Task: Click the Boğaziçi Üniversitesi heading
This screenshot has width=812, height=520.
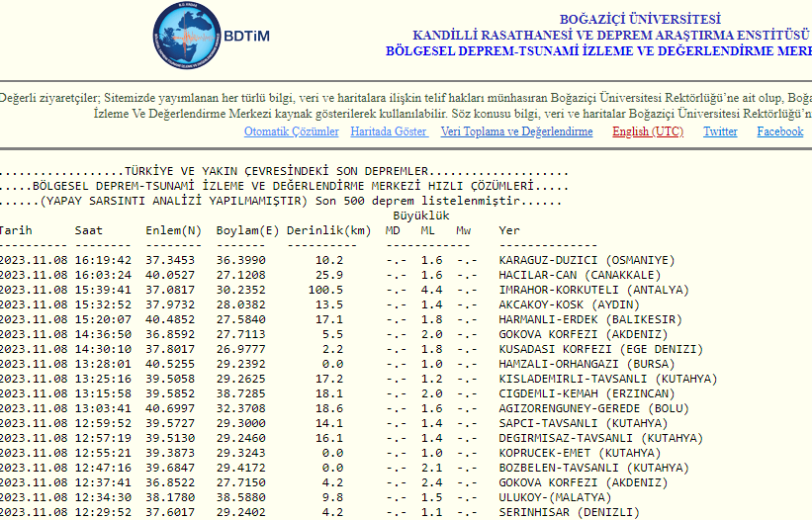Action: click(640, 19)
